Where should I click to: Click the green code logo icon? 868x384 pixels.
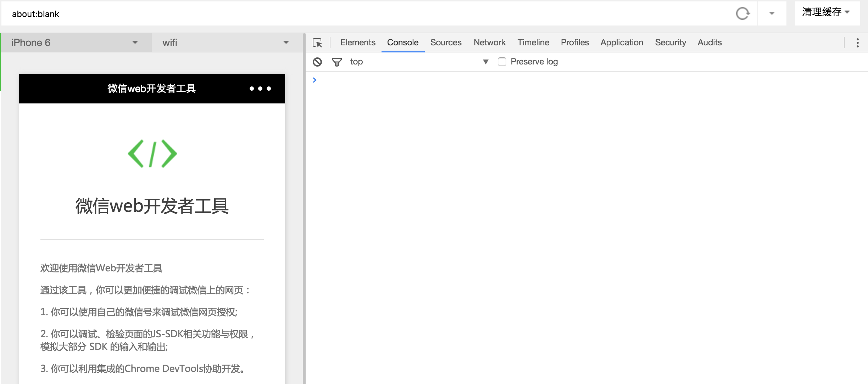[152, 153]
